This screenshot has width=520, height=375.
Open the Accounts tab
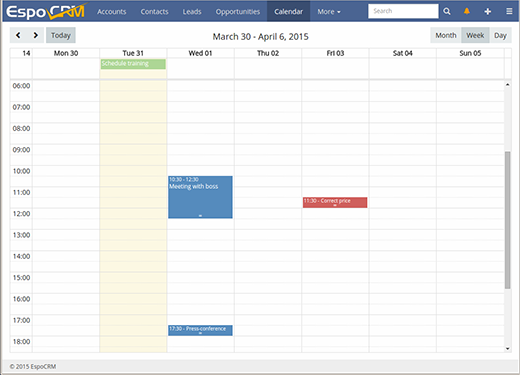click(x=112, y=12)
